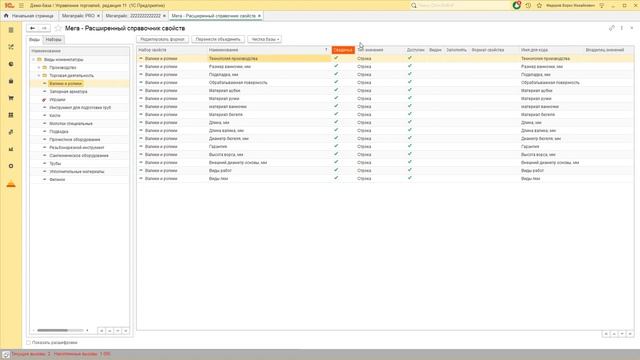Open the green notification center icon
Screen dimensions: 640x360
tap(516, 5)
